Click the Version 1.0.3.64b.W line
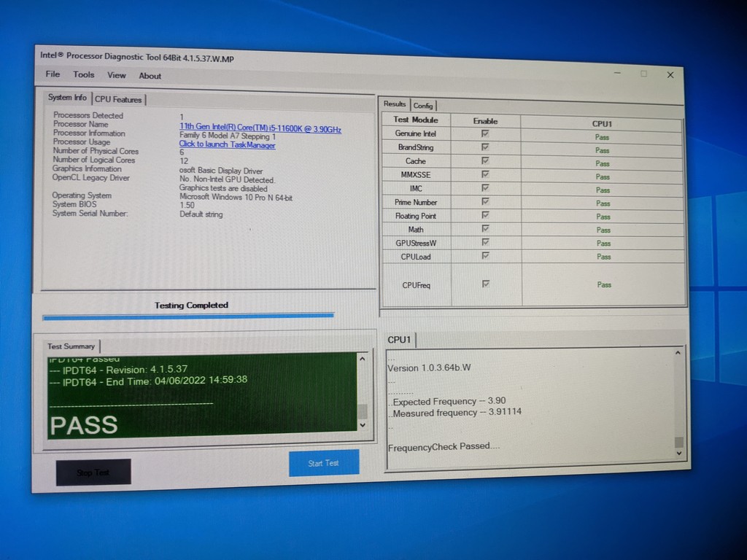The image size is (747, 560). tap(429, 367)
